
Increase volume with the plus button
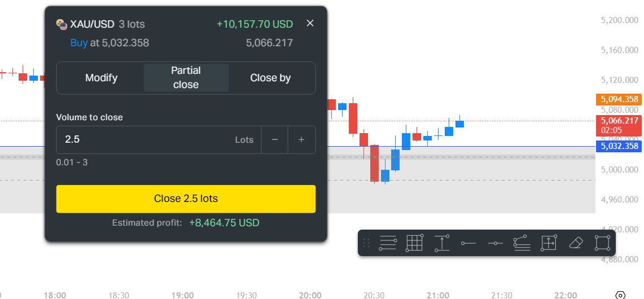pyautogui.click(x=301, y=140)
